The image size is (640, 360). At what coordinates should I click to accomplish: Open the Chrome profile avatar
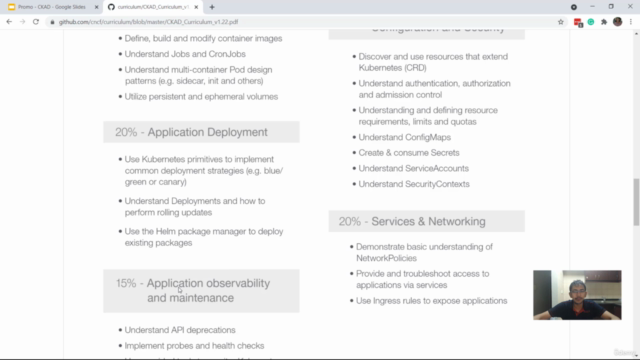[618, 22]
